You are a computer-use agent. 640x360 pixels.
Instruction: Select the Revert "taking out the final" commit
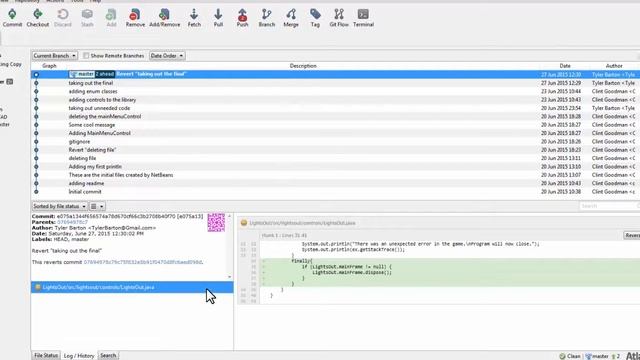tap(335, 74)
